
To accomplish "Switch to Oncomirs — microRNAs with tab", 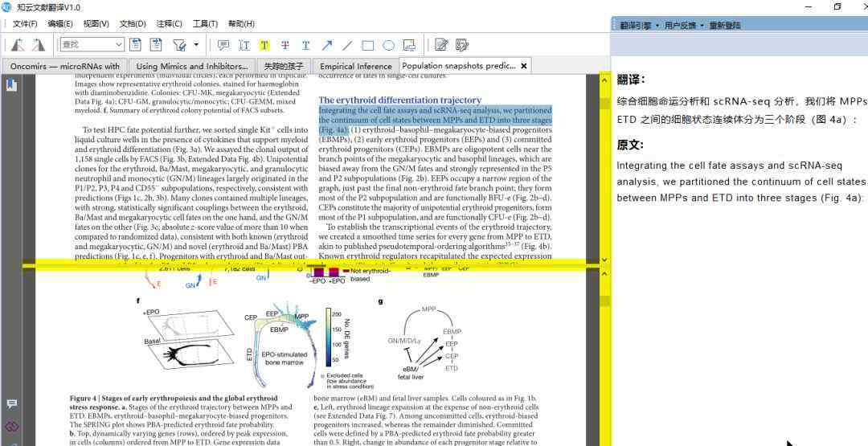I will coord(65,66).
